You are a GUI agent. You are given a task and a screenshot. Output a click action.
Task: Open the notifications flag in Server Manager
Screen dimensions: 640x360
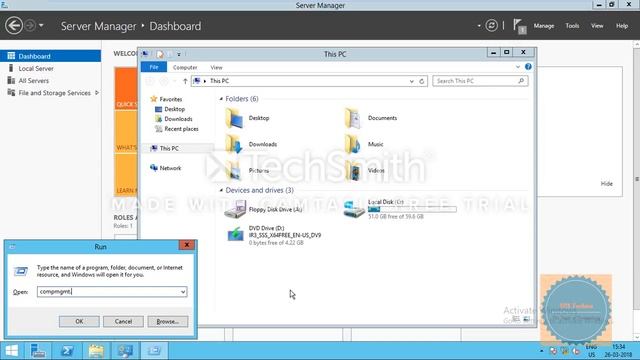pyautogui.click(x=519, y=26)
